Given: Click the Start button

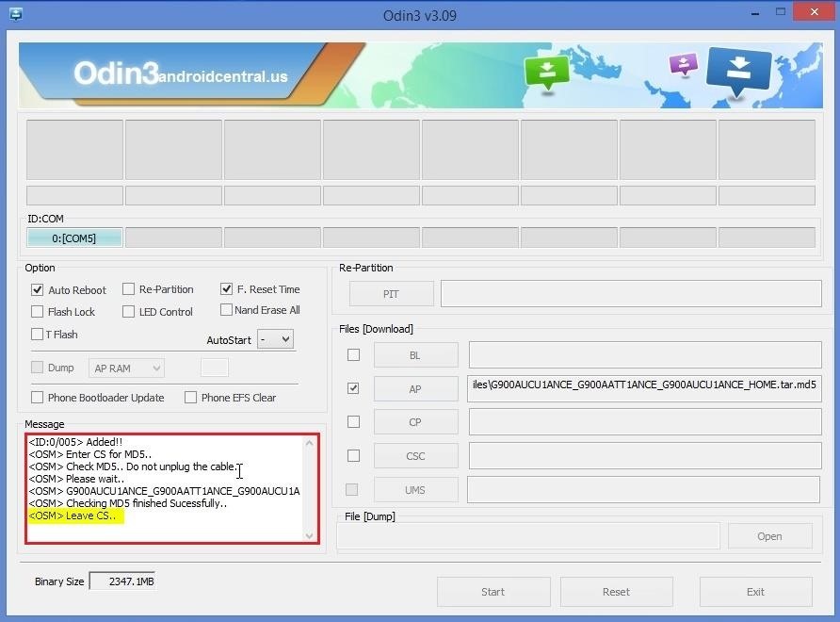Looking at the screenshot, I should click(x=493, y=592).
